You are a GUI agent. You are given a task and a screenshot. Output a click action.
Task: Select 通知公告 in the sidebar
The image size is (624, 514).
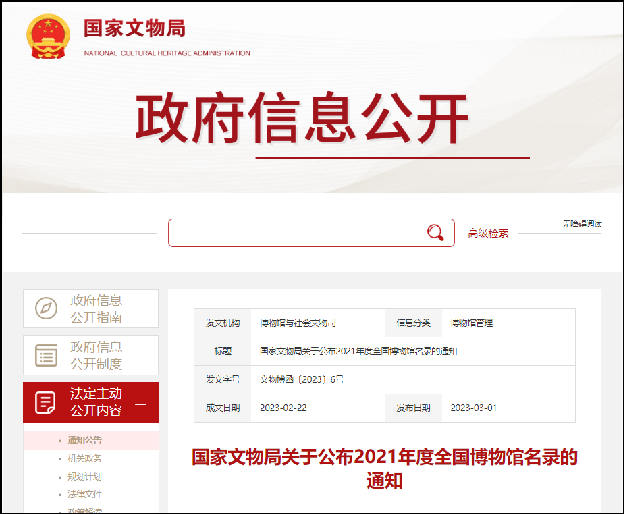pos(84,440)
